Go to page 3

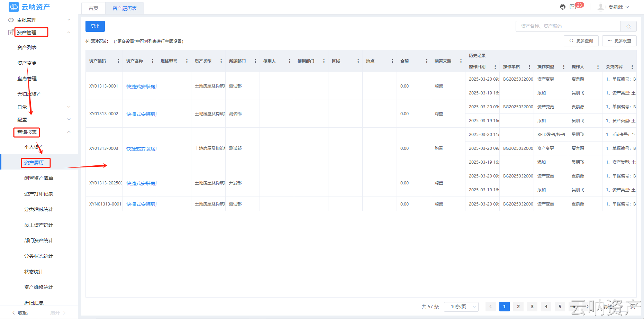tap(532, 307)
